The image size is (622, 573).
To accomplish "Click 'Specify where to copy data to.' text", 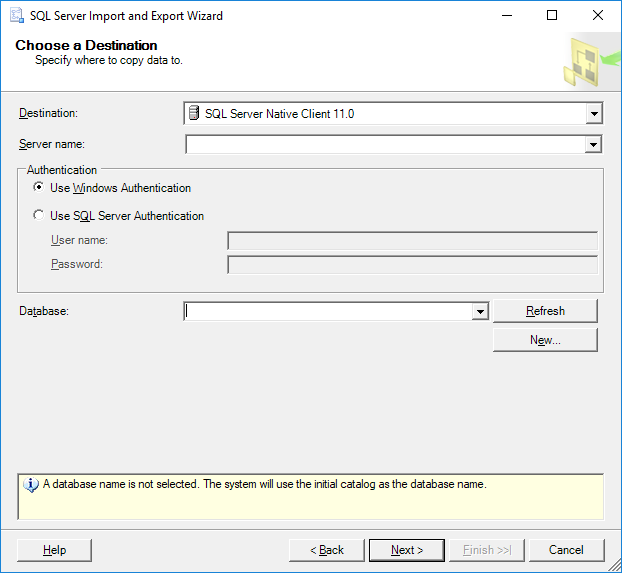I will 109,60.
